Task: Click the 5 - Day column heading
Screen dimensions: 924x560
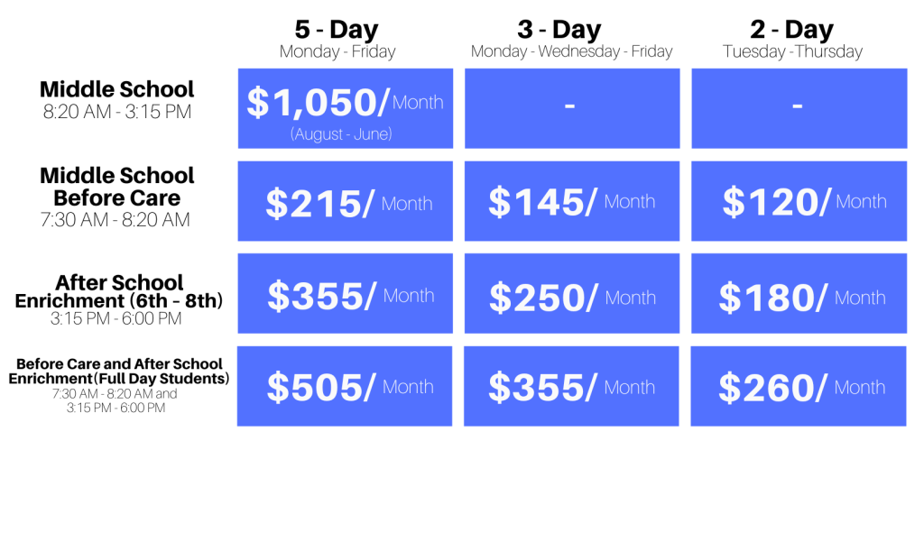Action: pos(337,30)
